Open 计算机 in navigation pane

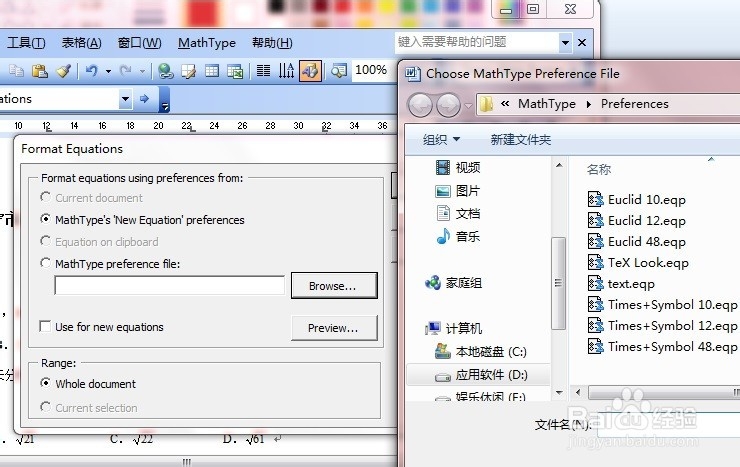point(453,328)
